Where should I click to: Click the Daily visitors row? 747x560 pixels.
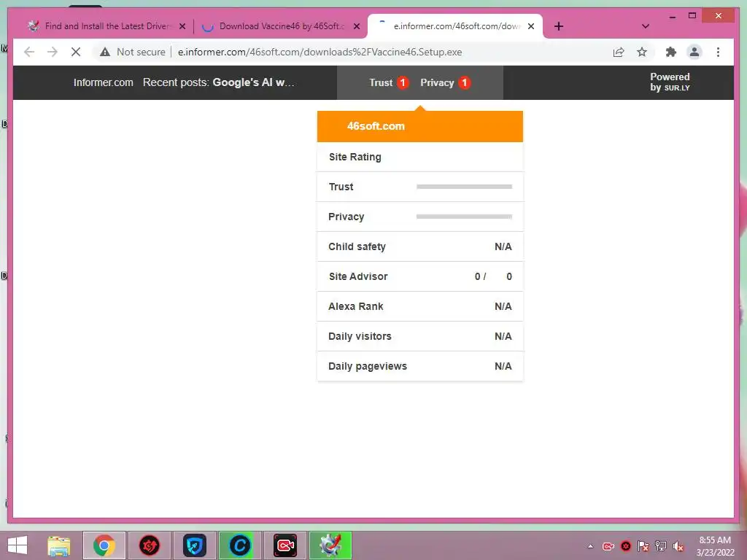420,337
